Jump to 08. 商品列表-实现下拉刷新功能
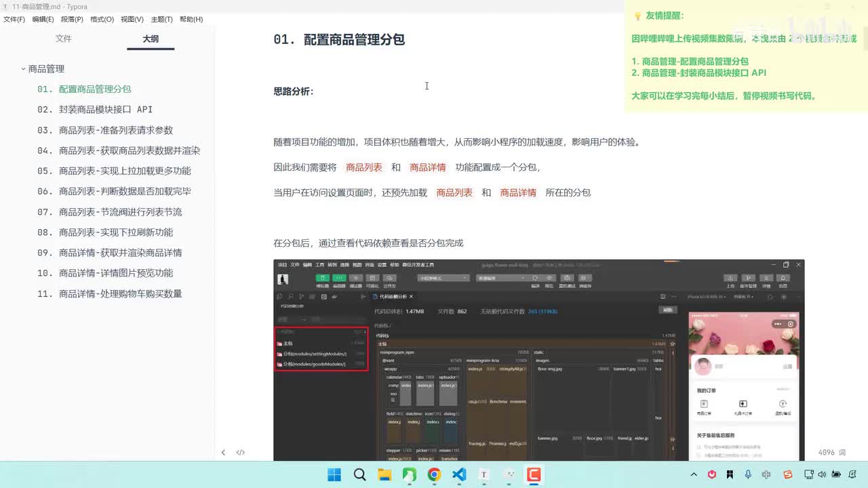 [x=105, y=232]
